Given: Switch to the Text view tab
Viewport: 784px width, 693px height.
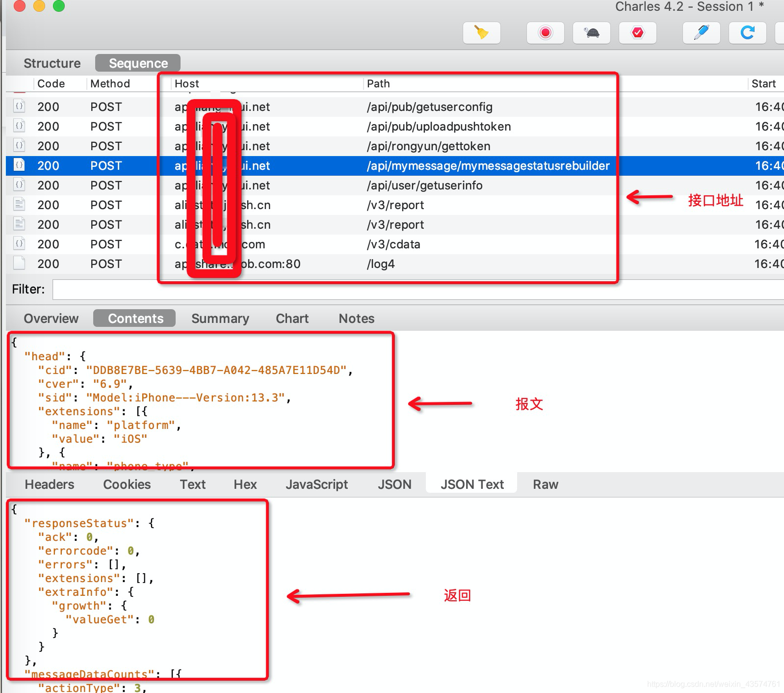Looking at the screenshot, I should coord(192,484).
